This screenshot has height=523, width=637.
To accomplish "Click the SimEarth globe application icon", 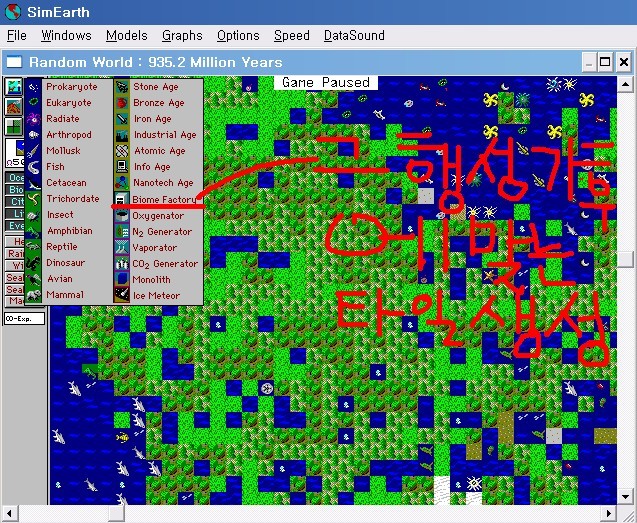I will pos(13,12).
